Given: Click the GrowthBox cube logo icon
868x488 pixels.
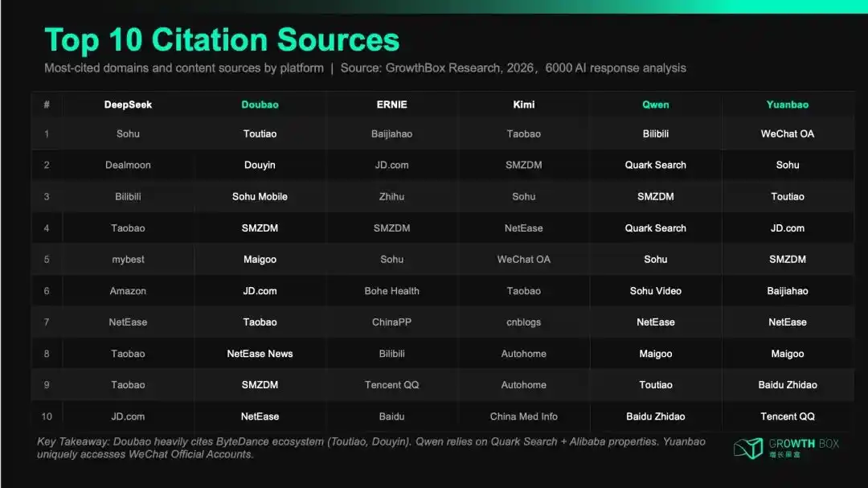Looking at the screenshot, I should point(748,448).
